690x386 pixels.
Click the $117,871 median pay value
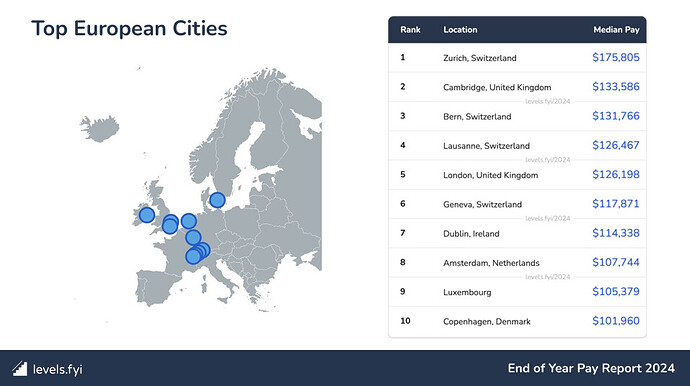tap(616, 204)
